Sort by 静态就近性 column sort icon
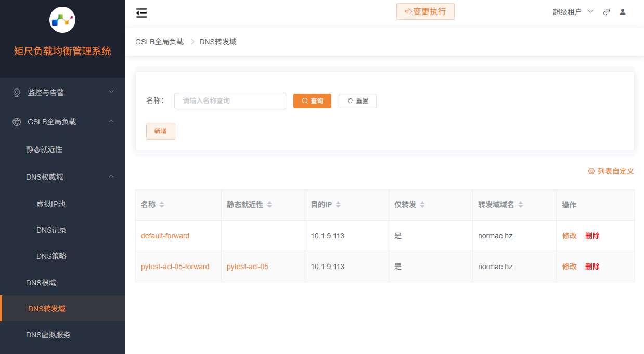 (x=269, y=205)
